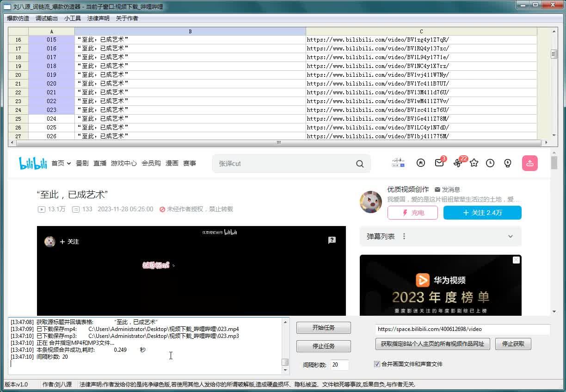Click the 停止获取 button
The image size is (566, 392).
tap(513, 344)
